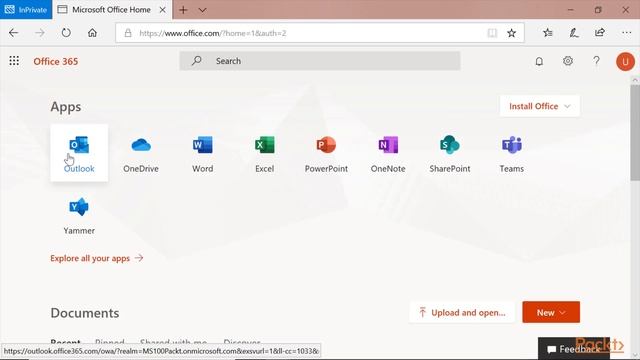Show tab previews chevron
This screenshot has width=640, height=360.
coord(202,10)
